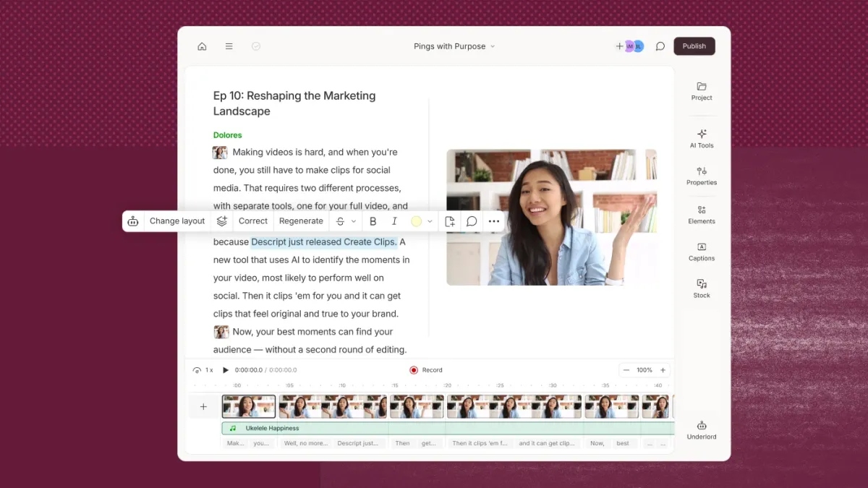Toggle bold formatting
This screenshot has width=868, height=488.
click(x=373, y=221)
